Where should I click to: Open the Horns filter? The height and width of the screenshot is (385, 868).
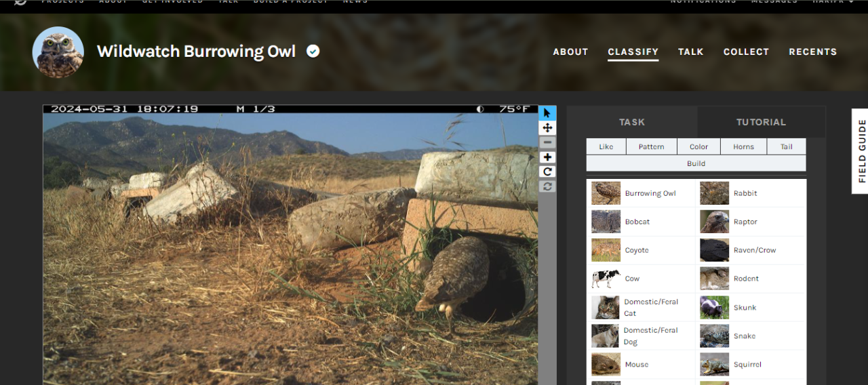click(x=743, y=146)
